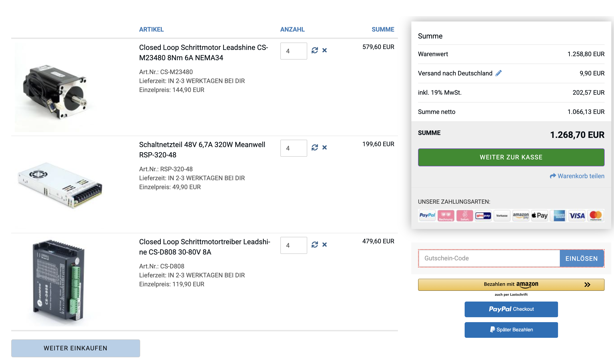Remove CS-M23480 motor from cart

324,51
